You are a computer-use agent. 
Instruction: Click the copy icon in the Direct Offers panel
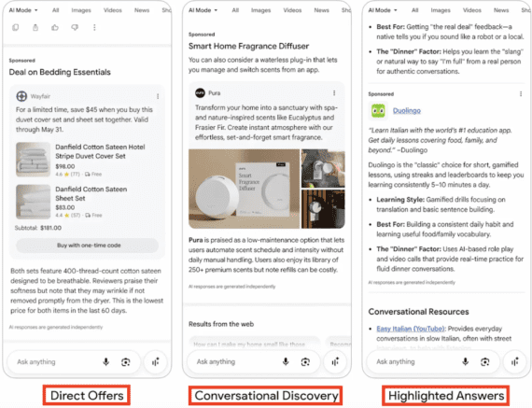(x=16, y=27)
